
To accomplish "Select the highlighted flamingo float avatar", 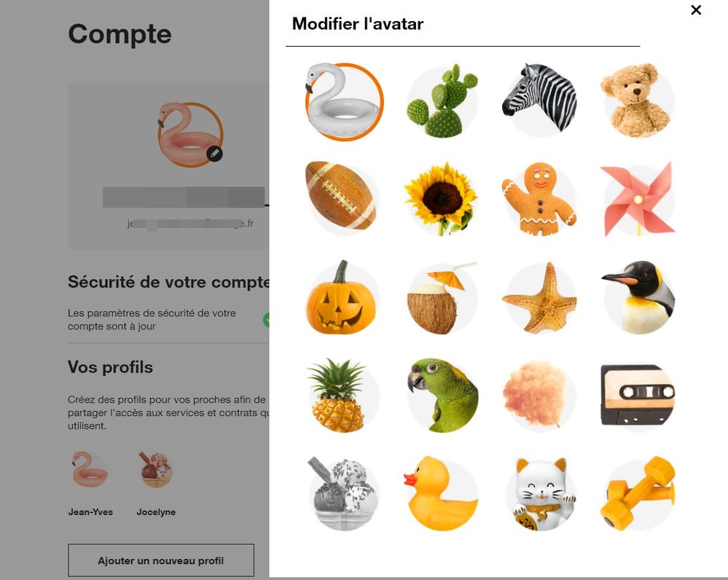I will [x=343, y=102].
